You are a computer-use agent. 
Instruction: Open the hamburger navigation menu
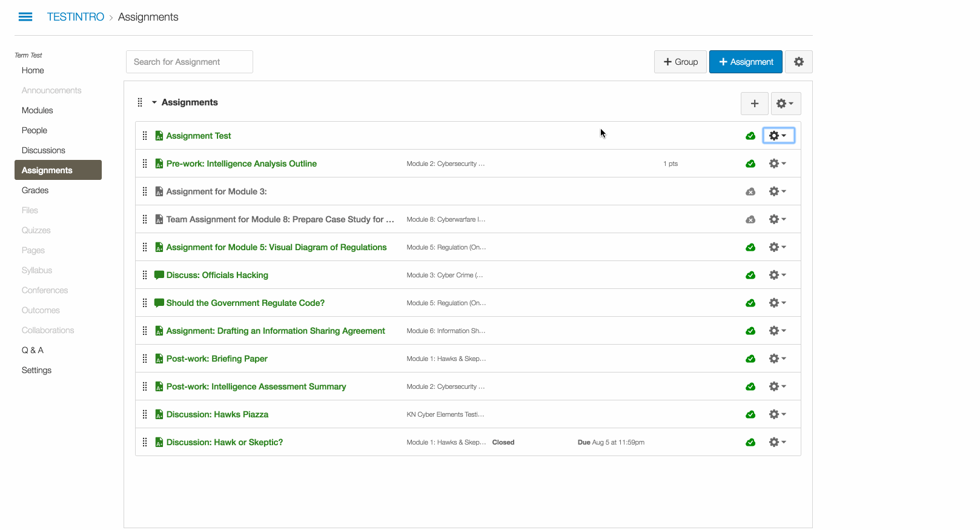(25, 17)
